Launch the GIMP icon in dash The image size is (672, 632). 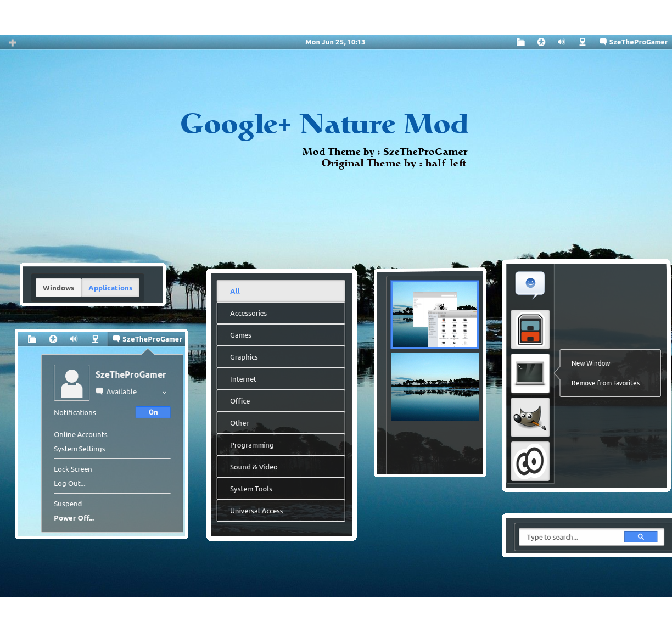pos(530,417)
